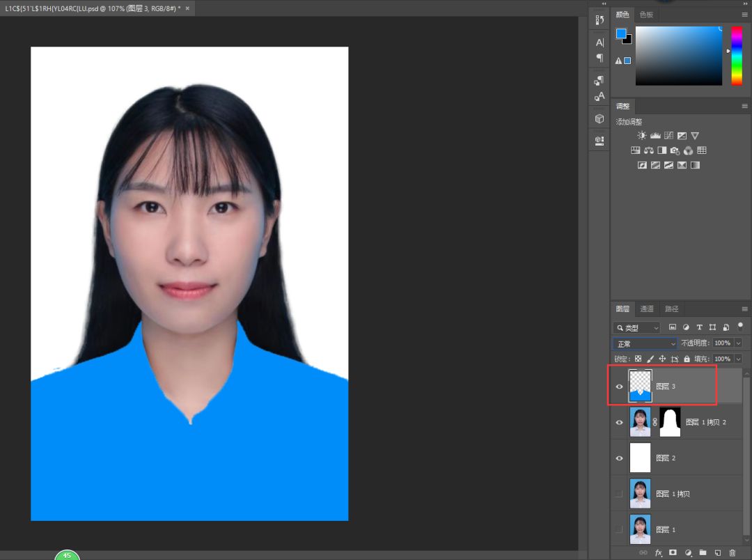Select the layer mask thumbnail of 图层 1 拷贝 2
Viewport: 752px width, 560px height.
670,422
